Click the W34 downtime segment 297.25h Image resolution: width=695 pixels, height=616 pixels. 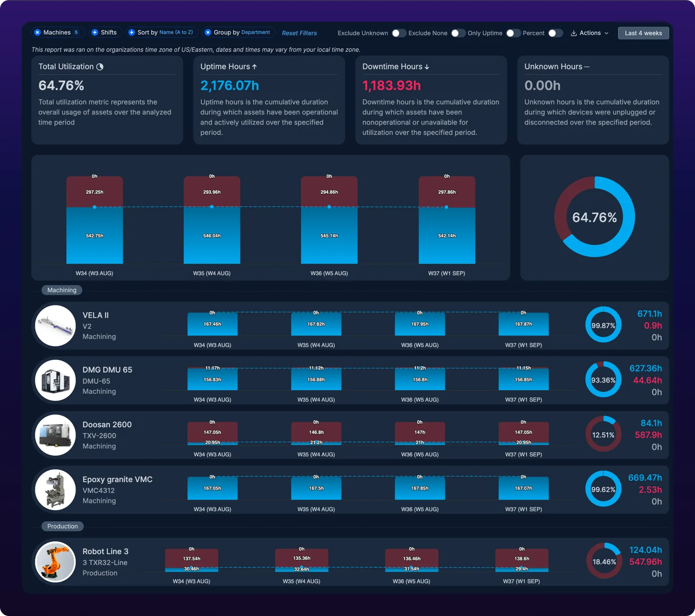(95, 192)
